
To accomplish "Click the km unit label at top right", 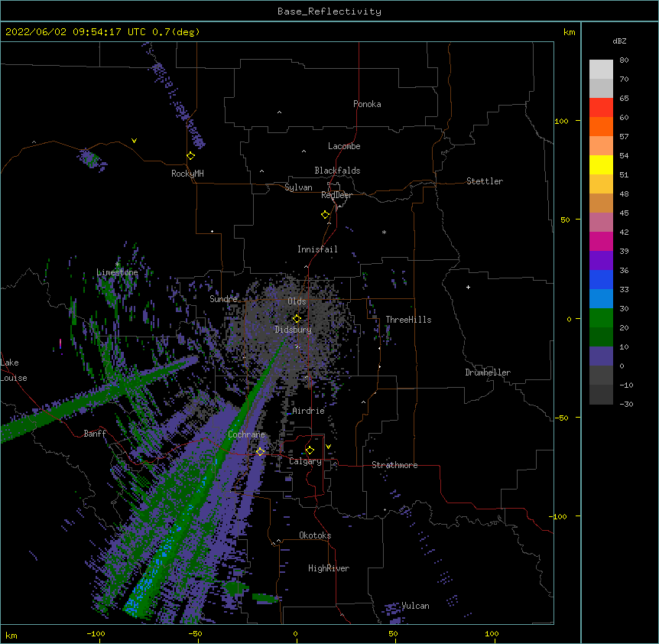I will [x=570, y=32].
